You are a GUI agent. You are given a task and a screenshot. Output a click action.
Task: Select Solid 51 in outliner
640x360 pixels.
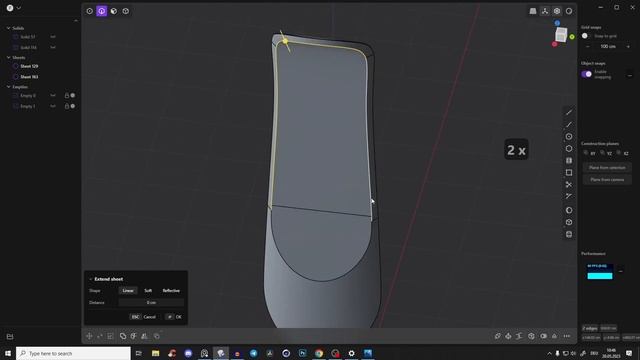pos(28,37)
